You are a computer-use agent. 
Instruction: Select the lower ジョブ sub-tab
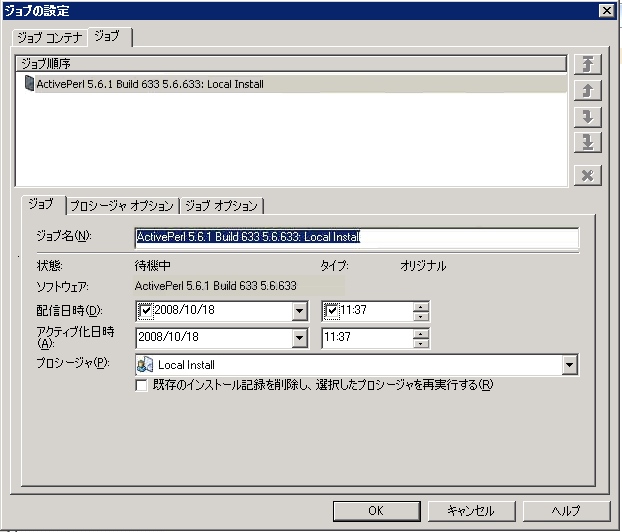click(x=43, y=204)
